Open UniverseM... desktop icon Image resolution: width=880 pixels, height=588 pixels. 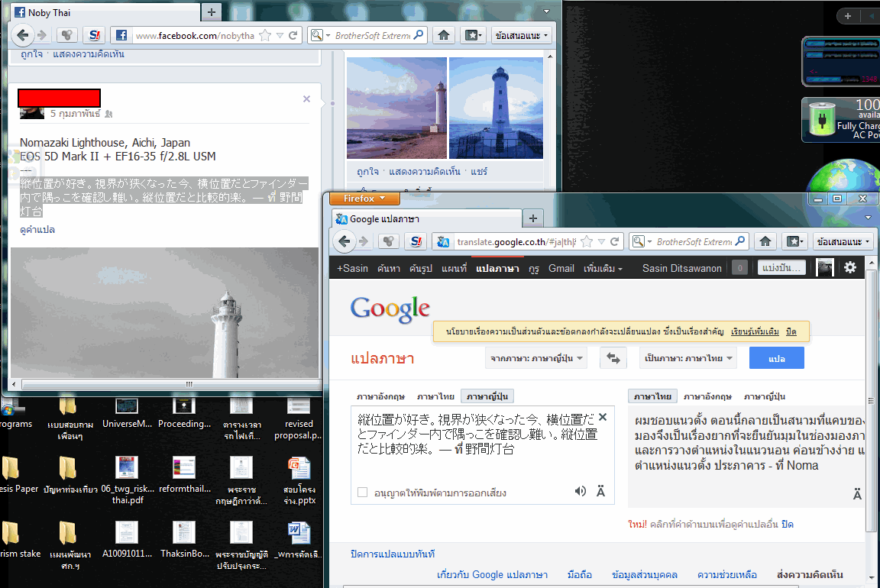click(x=127, y=413)
